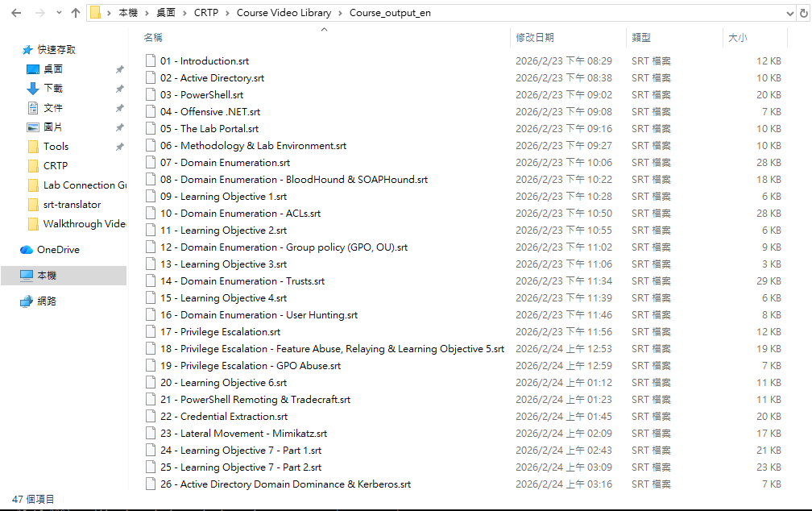The height and width of the screenshot is (511, 812).
Task: Select the 網路 network icon in sidebar
Action: pyautogui.click(x=27, y=301)
